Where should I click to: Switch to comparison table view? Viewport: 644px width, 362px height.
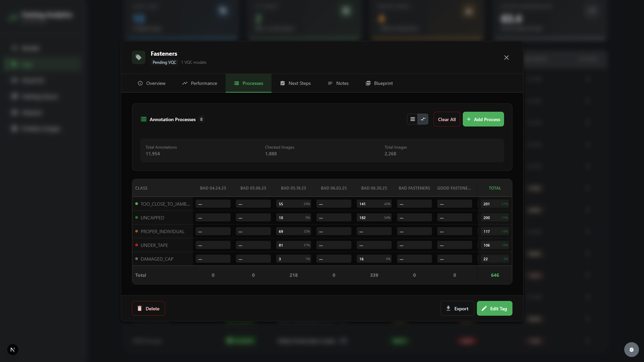click(x=423, y=119)
